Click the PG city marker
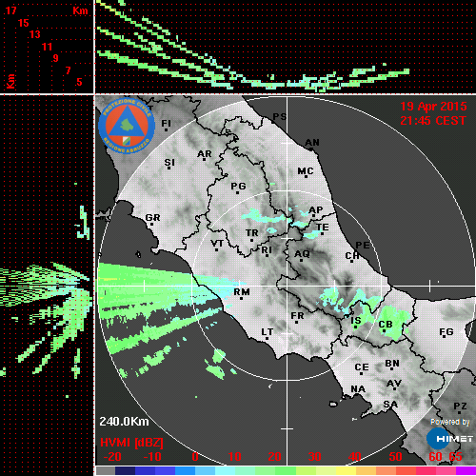 click(x=237, y=192)
